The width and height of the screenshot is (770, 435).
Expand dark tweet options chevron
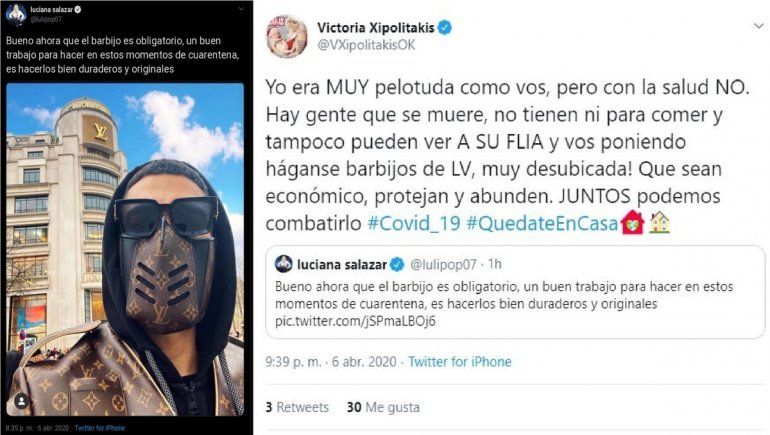241,9
